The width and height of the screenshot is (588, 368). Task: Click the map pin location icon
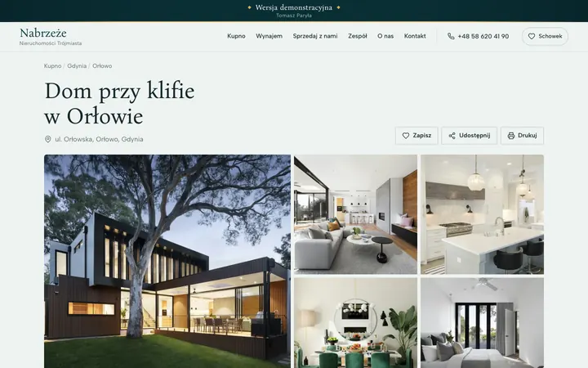[48, 139]
